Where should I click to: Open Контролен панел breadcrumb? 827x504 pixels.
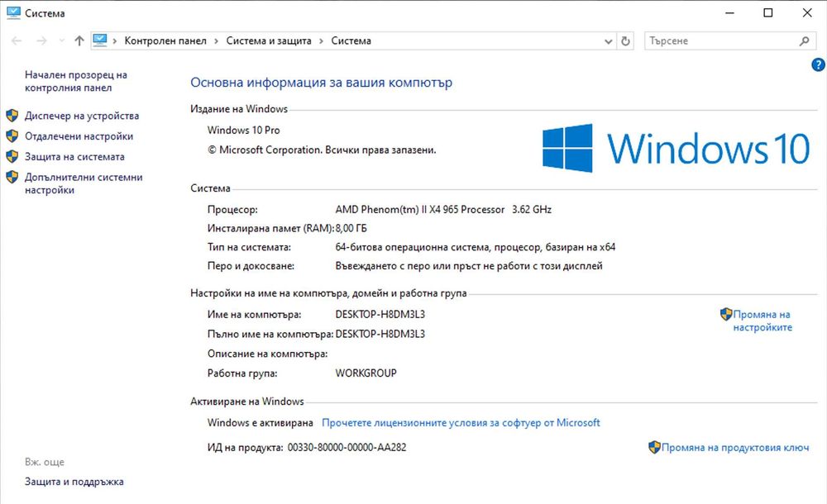coord(165,40)
